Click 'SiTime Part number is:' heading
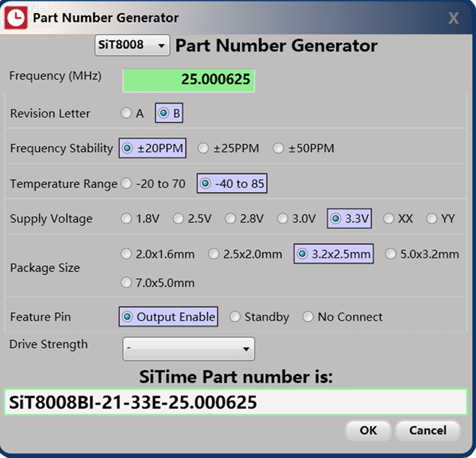The width and height of the screenshot is (476, 458). pos(236,377)
